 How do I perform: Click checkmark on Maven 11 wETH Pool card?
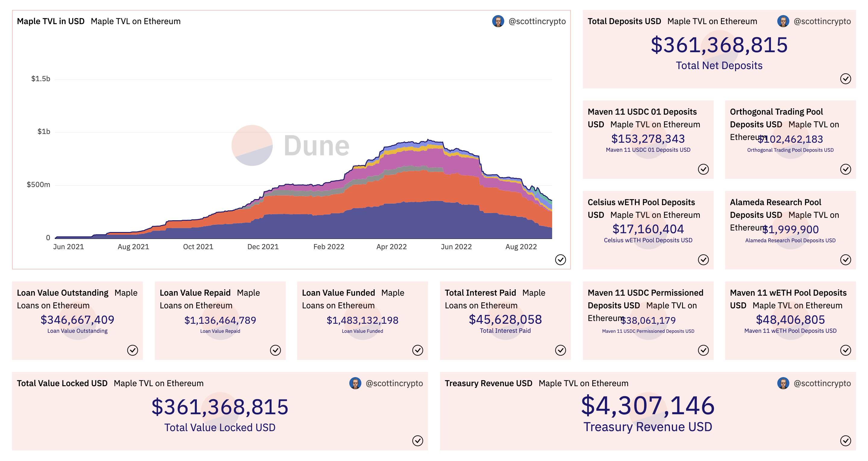[845, 350]
